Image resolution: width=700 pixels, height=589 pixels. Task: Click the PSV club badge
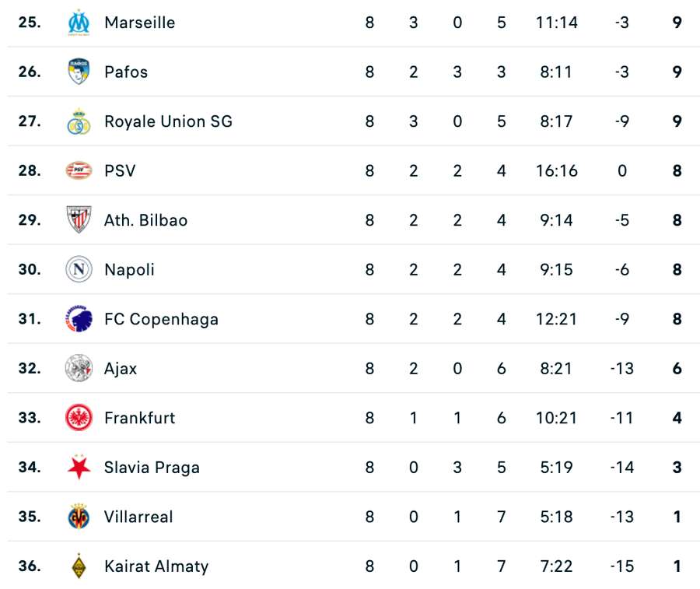(79, 170)
